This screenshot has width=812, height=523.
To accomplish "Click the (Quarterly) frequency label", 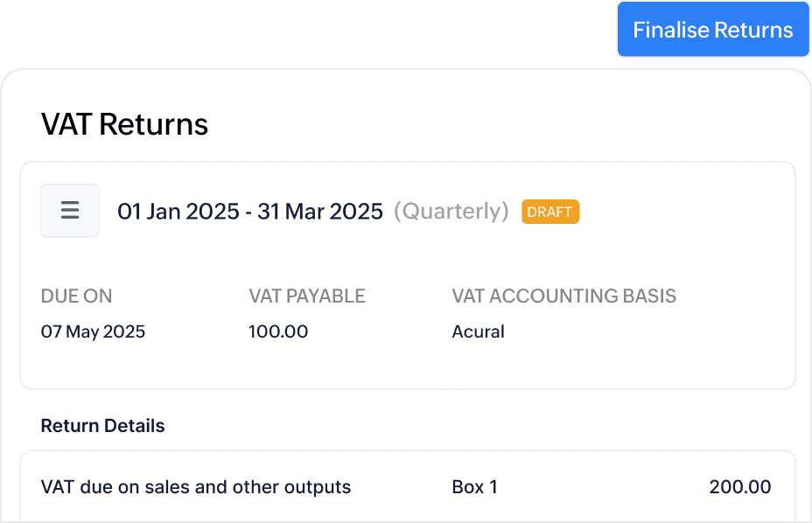I will [x=451, y=211].
